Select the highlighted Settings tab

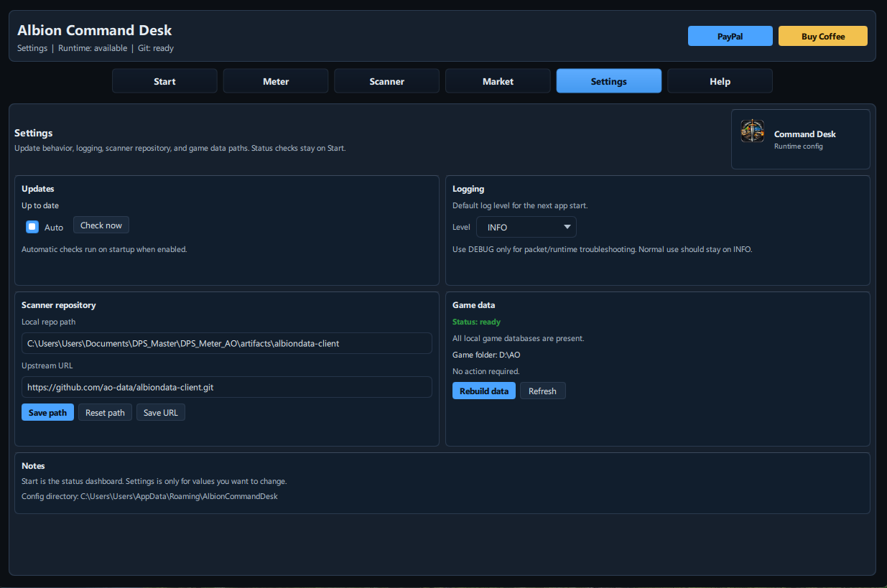[608, 80]
